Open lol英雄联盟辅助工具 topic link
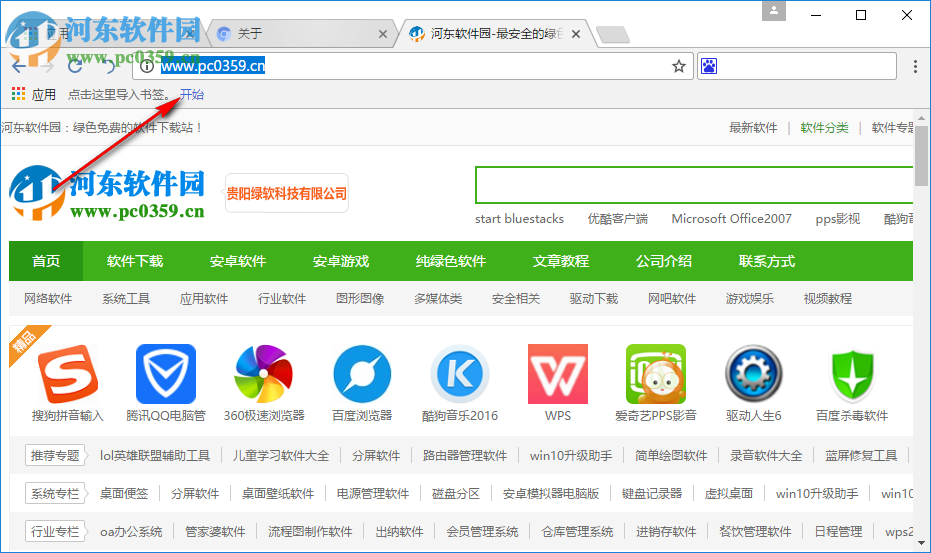This screenshot has width=931, height=553. pos(155,456)
